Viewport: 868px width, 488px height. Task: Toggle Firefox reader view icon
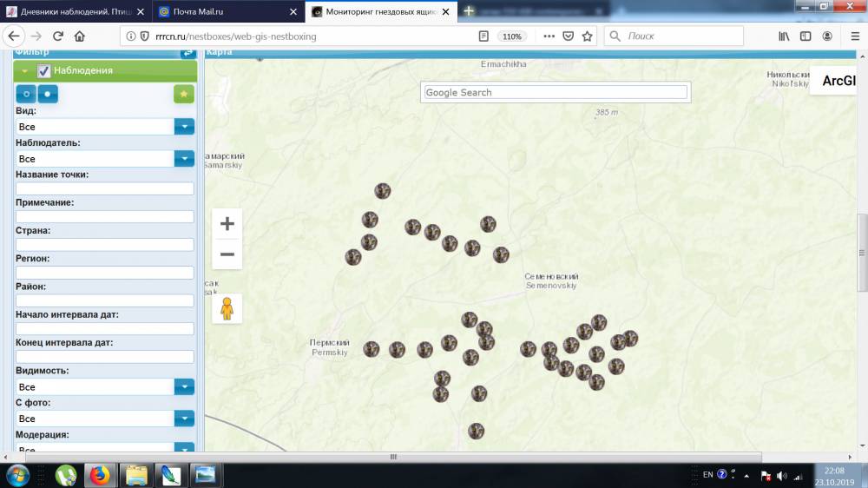coord(483,36)
